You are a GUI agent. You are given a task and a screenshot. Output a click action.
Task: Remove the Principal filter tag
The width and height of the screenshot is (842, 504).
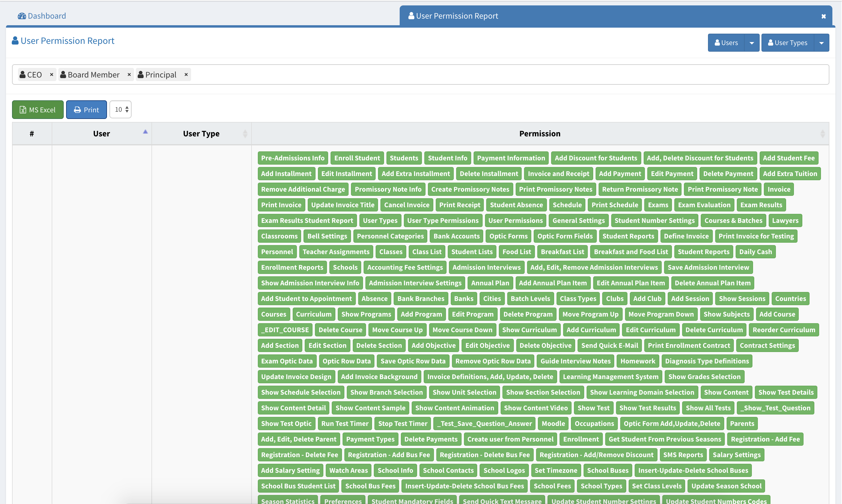pos(186,74)
